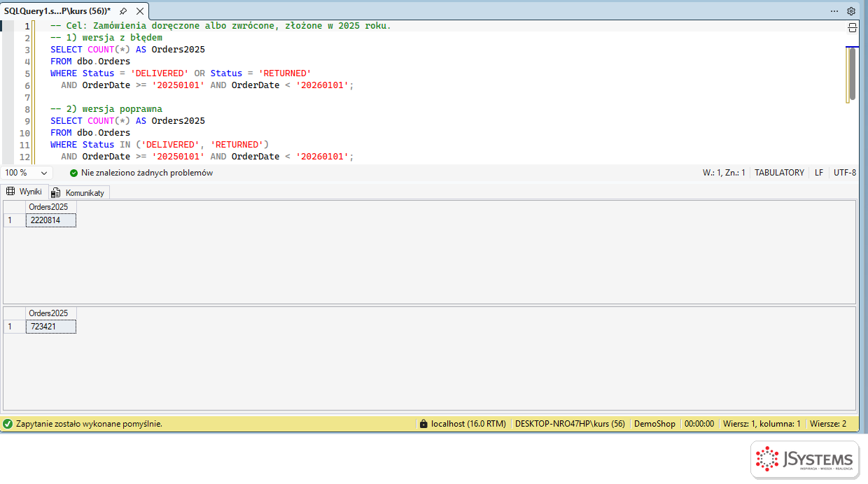Viewport: 868px width, 484px height.
Task: Click the W.: 1, Zn.: 1 position indicator
Action: [x=724, y=173]
